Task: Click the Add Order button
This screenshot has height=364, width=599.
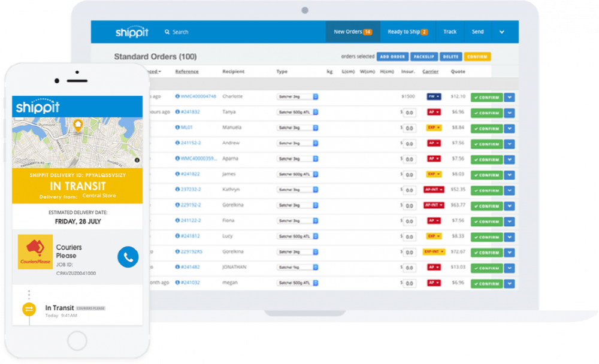Action: click(x=392, y=57)
